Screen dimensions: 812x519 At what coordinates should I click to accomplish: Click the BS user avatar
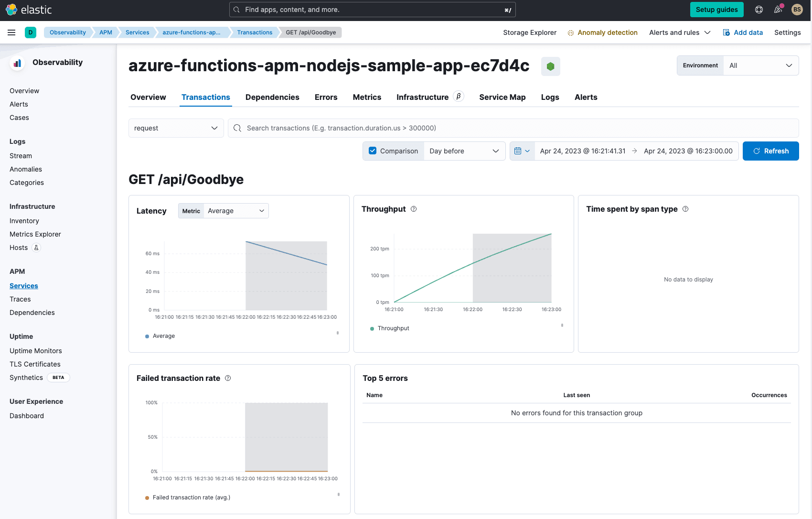point(797,10)
